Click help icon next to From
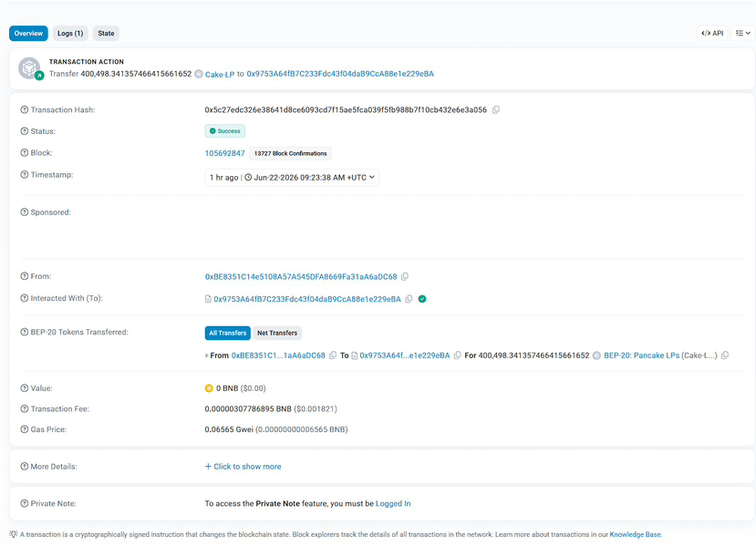The image size is (756, 546). coord(24,276)
